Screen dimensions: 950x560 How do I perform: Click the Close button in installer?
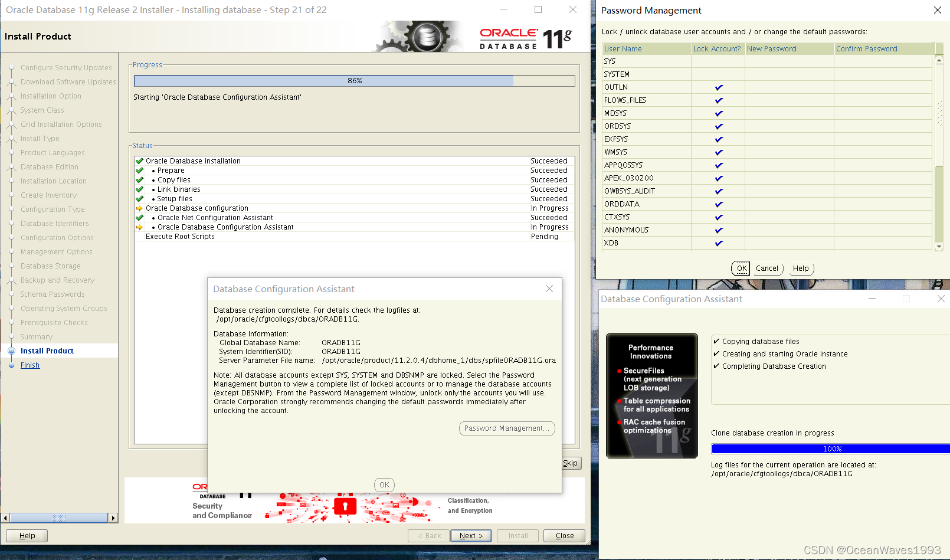point(565,536)
